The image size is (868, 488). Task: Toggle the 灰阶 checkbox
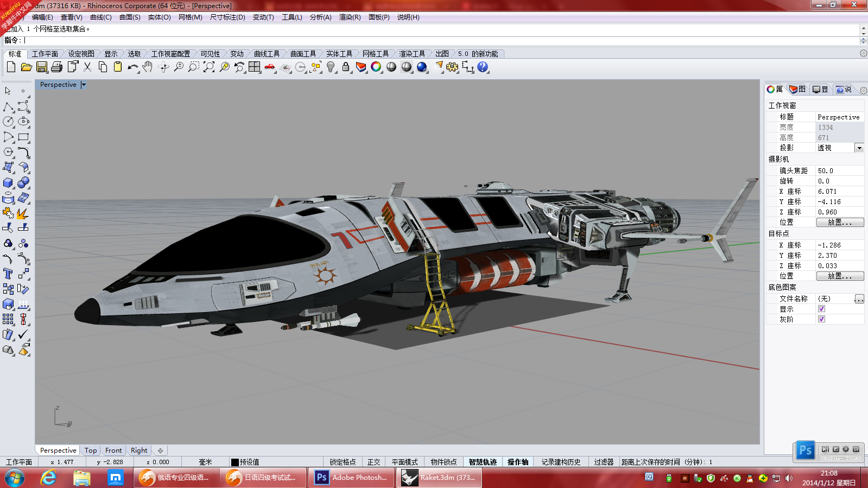coord(821,319)
